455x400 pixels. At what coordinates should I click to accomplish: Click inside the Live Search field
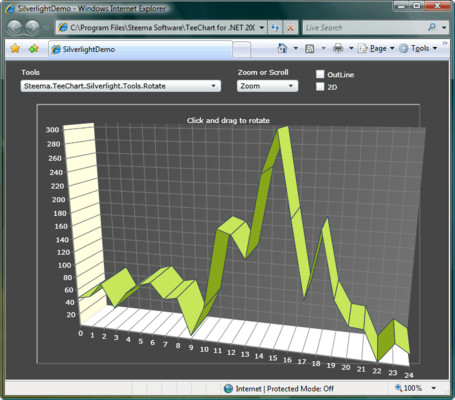point(365,28)
